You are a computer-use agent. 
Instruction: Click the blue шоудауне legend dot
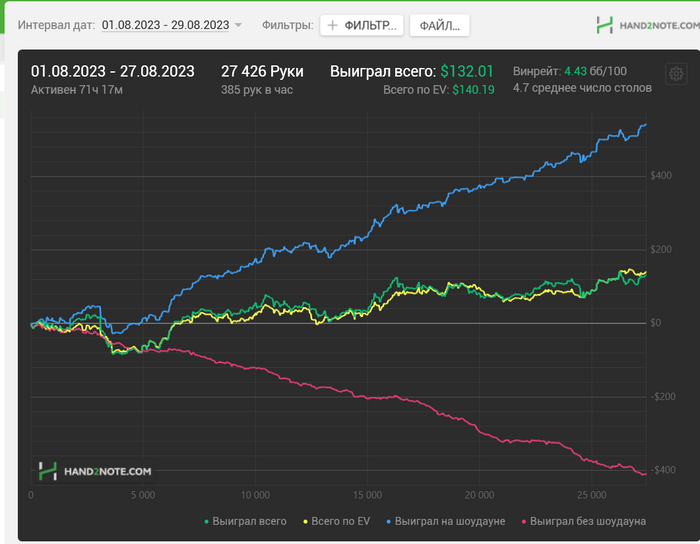point(388,522)
